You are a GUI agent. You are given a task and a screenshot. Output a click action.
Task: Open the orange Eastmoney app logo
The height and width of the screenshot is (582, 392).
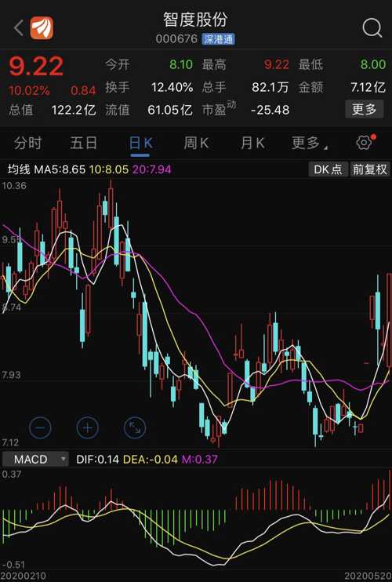[42, 27]
